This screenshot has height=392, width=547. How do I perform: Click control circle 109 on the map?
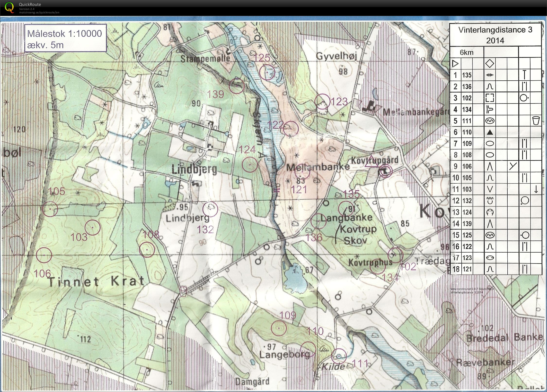pos(279,328)
